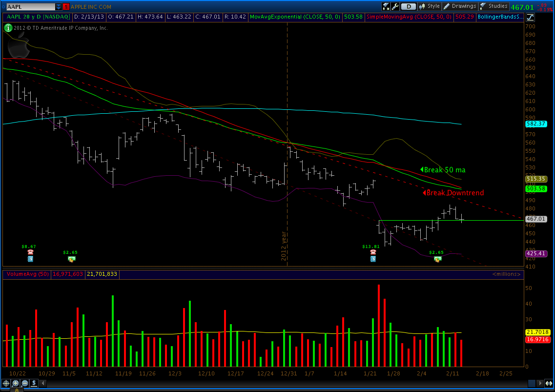This screenshot has width=555, height=392.
Task: Click the scroll left arrow at chart bottom
Action: pos(43,383)
